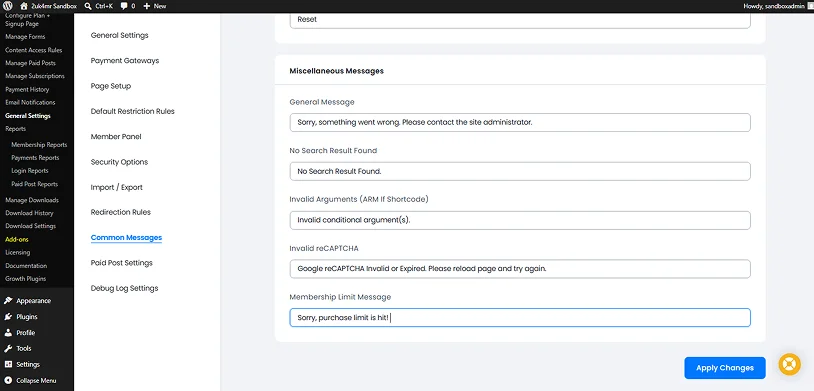814x391 pixels.
Task: Select General Settings in black sidebar
Action: pyautogui.click(x=28, y=116)
